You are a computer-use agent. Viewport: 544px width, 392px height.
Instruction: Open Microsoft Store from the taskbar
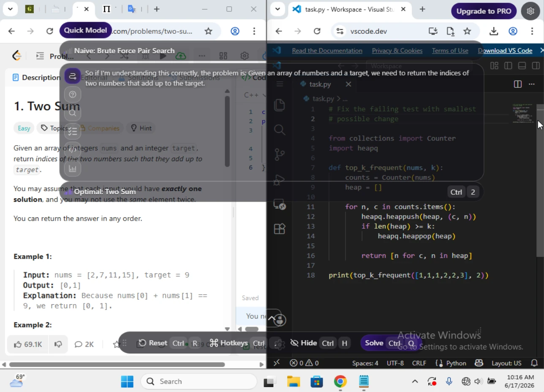tap(317, 381)
